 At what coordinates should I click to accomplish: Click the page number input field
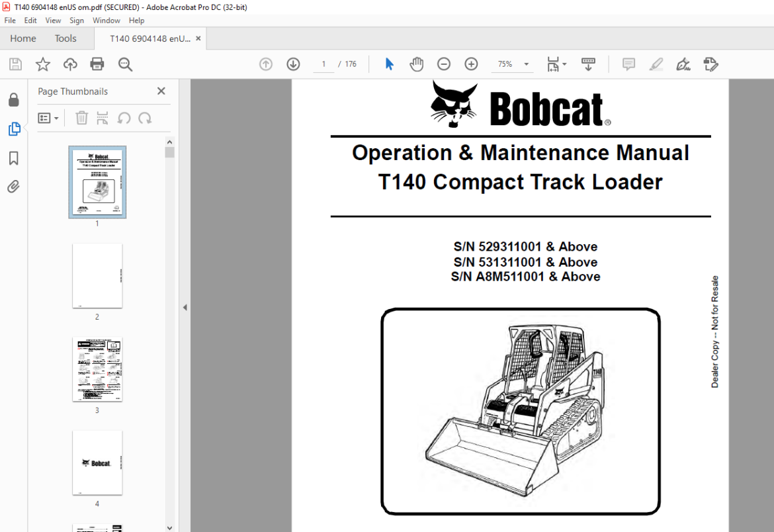323,64
